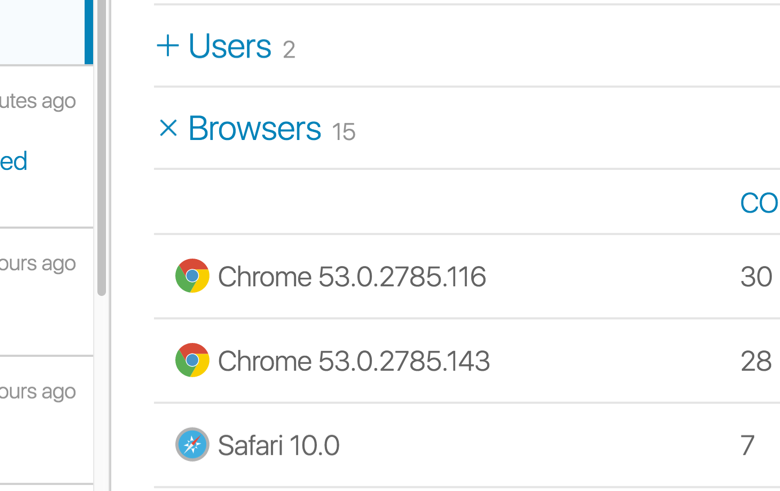This screenshot has height=491, width=780.
Task: Select the Browsers heading
Action: pos(255,128)
